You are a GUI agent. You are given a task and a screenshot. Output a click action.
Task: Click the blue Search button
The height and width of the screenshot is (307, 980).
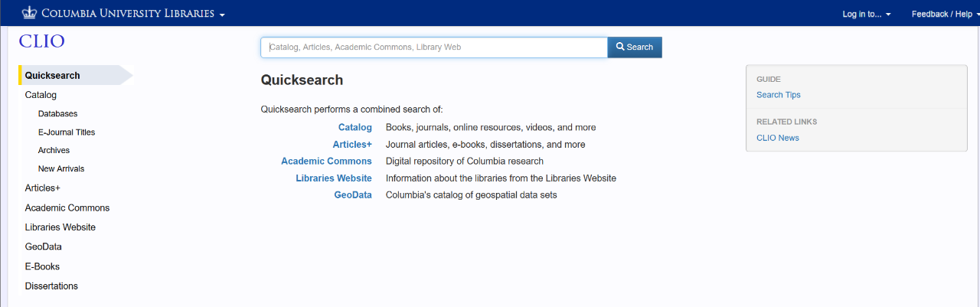click(x=635, y=47)
